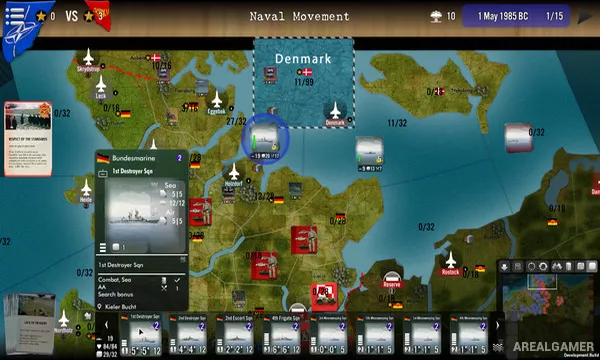Click the Kieler Bucht location pin
This screenshot has width=600, height=360.
(x=99, y=307)
